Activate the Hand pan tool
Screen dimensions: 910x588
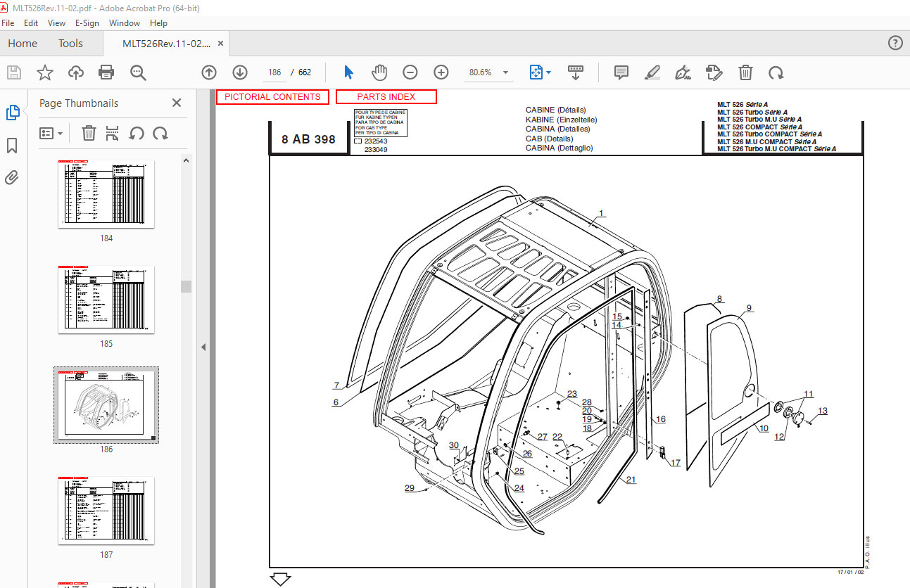379,72
